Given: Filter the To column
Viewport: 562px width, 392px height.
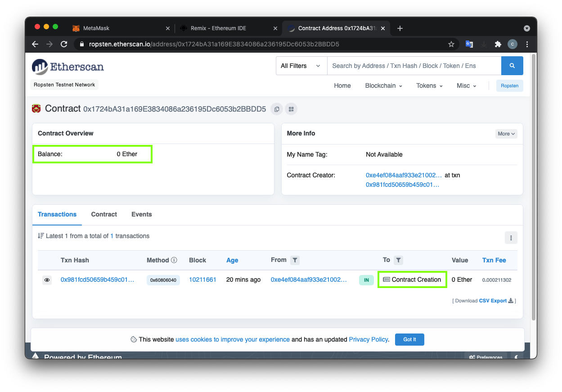Looking at the screenshot, I should pos(398,260).
